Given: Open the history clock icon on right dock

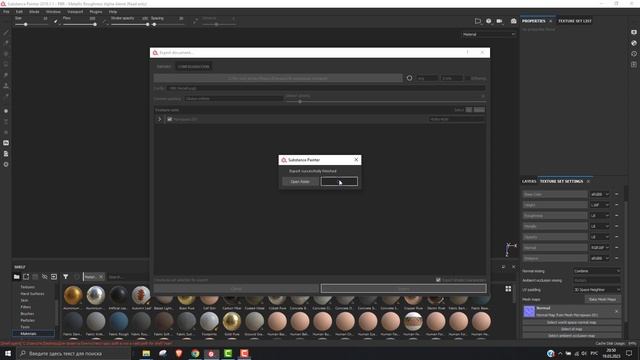Looking at the screenshot, I should coord(633,53).
